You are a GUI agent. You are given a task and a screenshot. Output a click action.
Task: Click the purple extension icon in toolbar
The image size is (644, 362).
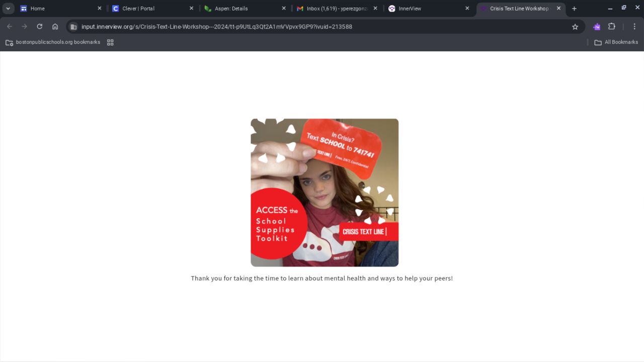[x=597, y=27]
